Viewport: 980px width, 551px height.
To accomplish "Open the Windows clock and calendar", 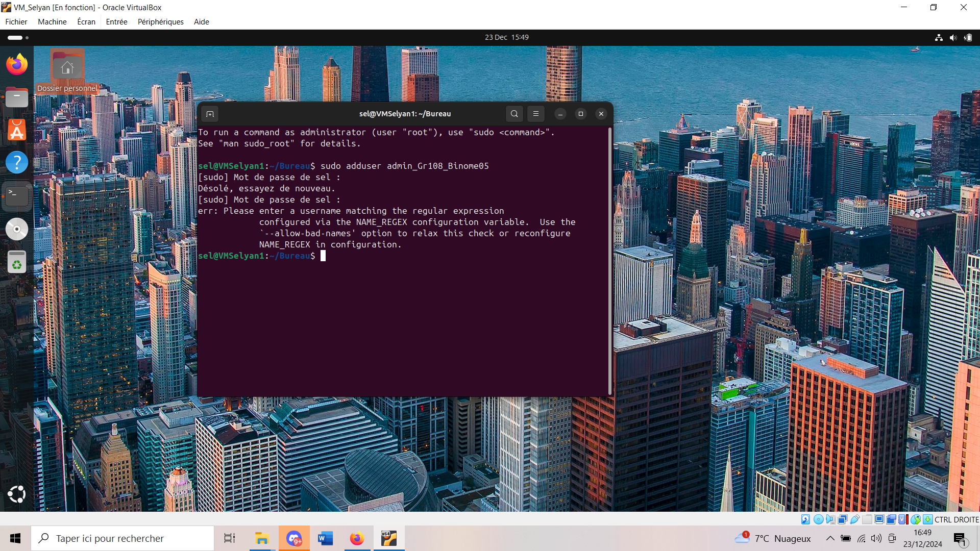I will coord(923,538).
